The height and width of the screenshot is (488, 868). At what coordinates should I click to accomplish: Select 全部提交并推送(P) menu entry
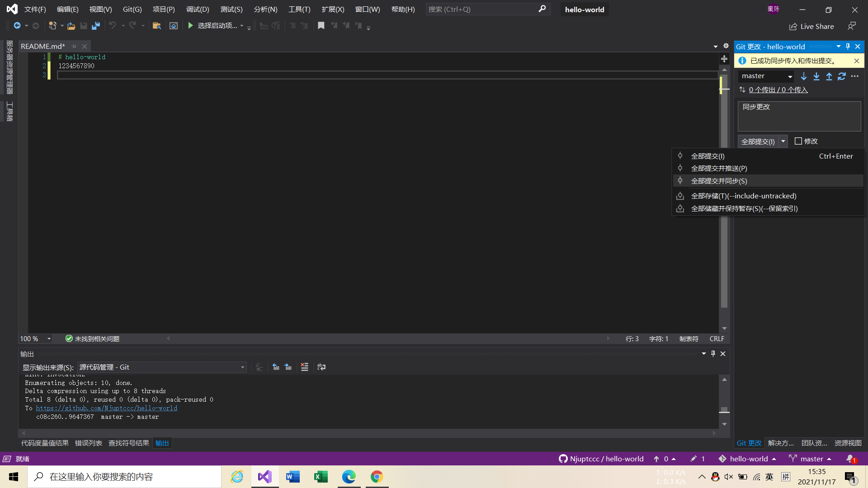point(719,169)
